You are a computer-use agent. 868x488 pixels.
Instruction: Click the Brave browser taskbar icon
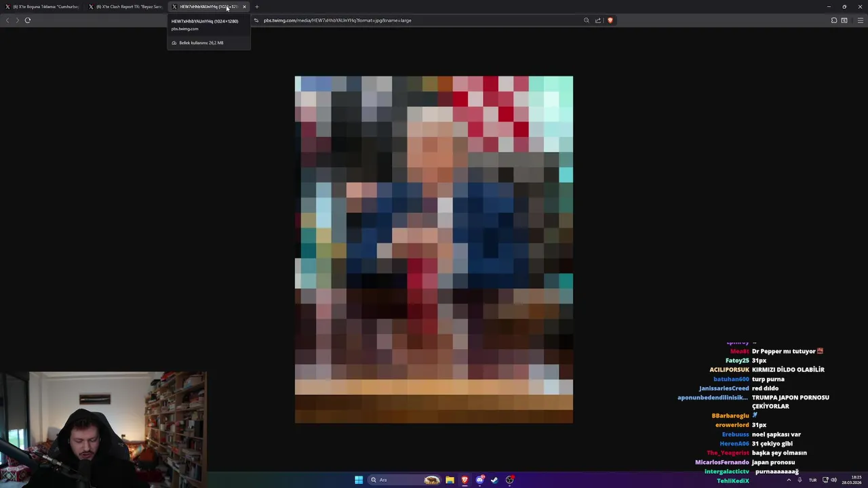coord(465,480)
